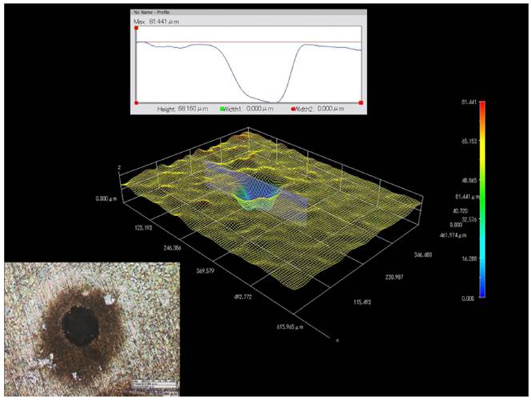This screenshot has height=400, width=532.
Task: Click the Height 68.160 µm readout
Action: [188, 108]
